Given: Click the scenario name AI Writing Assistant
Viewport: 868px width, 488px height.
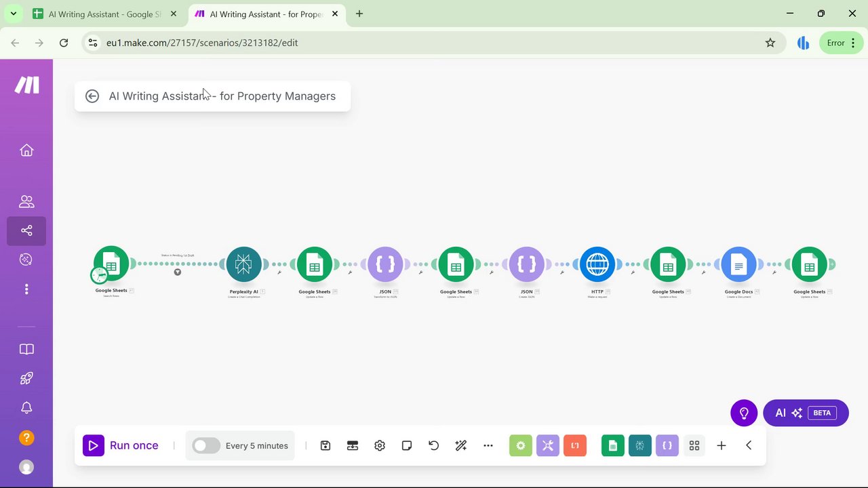Looking at the screenshot, I should click(x=222, y=96).
